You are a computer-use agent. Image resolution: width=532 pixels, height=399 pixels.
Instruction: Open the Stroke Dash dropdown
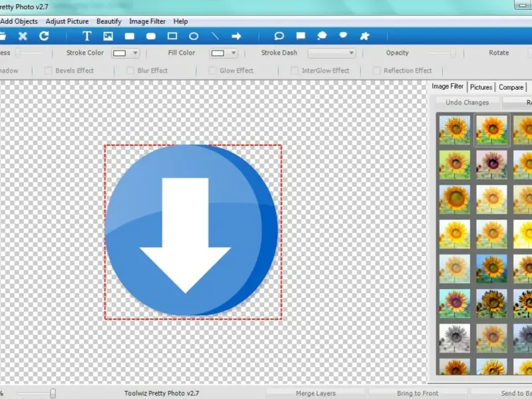[331, 53]
